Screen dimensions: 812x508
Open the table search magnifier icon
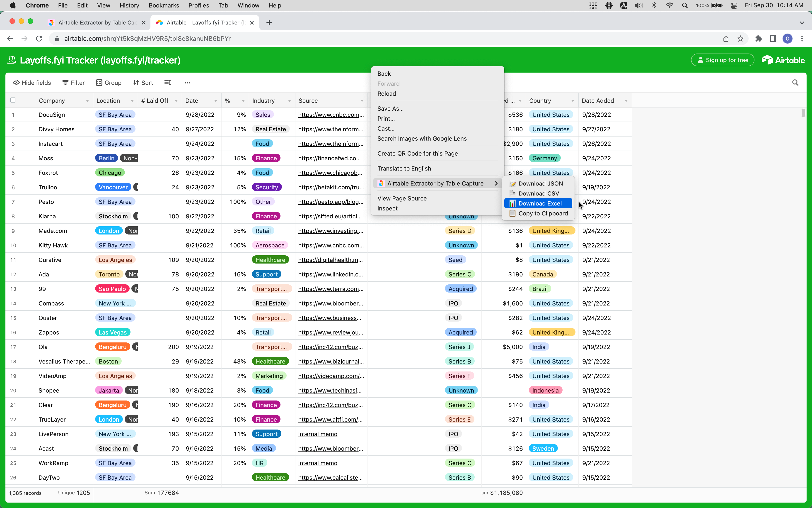(x=795, y=83)
